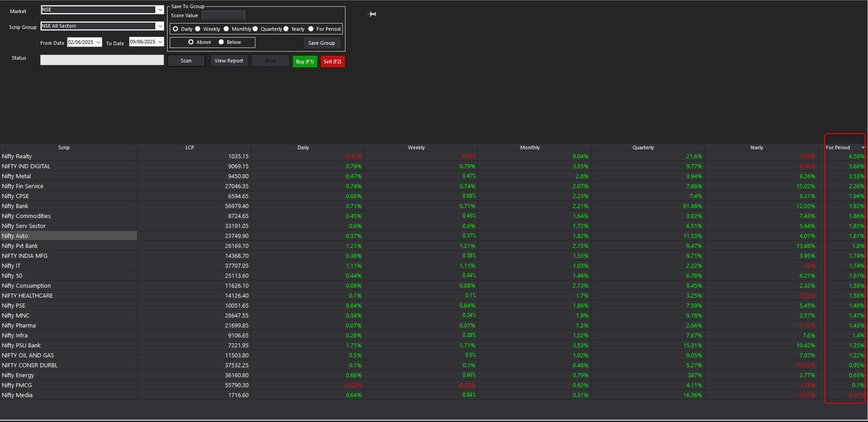This screenshot has width=868, height=422.
Task: Select the NIFTY CONSR DURBL row
Action: 433,365
